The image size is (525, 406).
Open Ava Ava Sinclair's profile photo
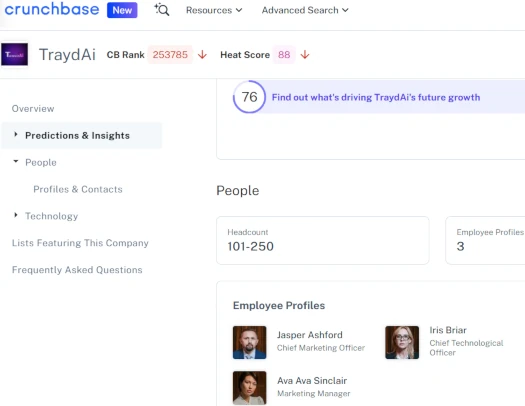click(x=249, y=388)
